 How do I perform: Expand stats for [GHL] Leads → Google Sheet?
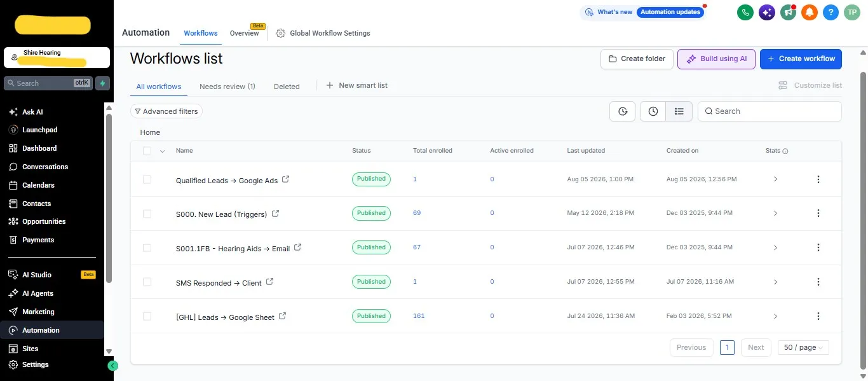click(775, 316)
